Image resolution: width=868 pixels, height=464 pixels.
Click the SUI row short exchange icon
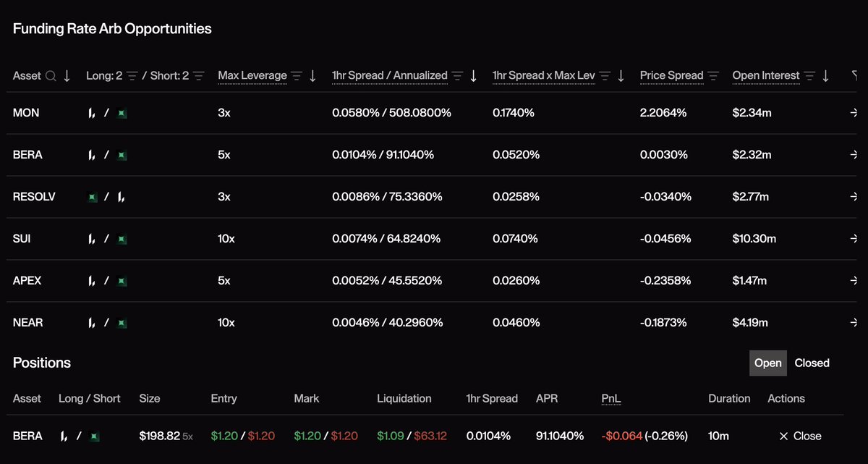(x=122, y=239)
